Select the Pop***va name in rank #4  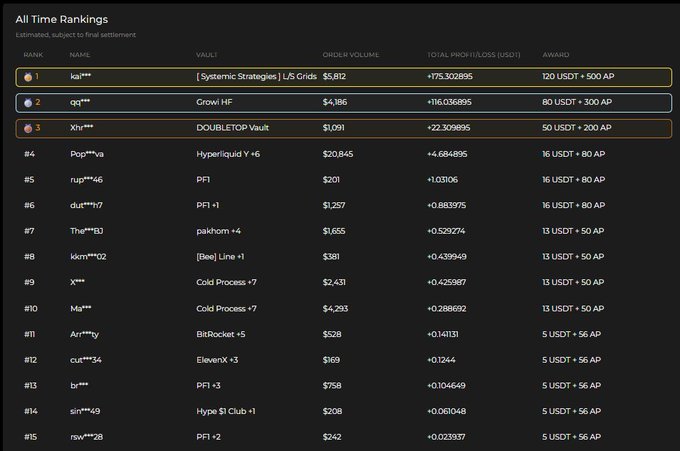coord(87,154)
